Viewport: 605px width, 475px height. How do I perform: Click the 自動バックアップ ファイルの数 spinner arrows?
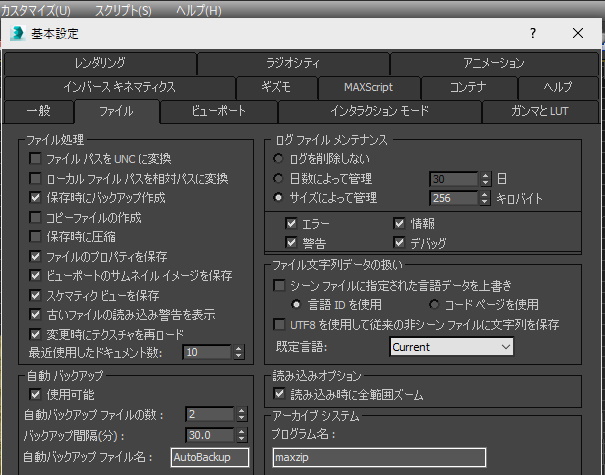pyautogui.click(x=242, y=414)
